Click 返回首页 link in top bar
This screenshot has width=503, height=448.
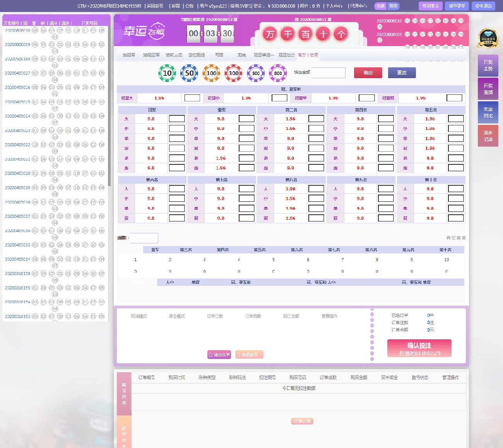tap(155, 6)
